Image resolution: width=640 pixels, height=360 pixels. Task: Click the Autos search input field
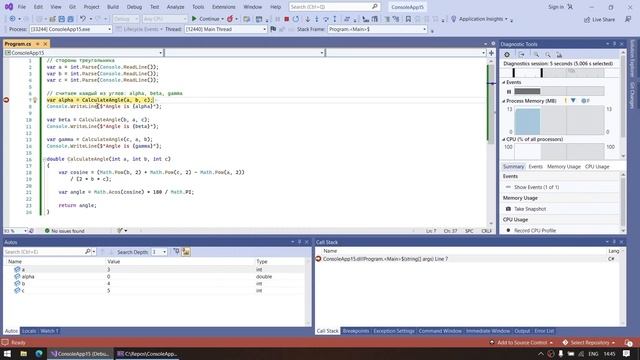pyautogui.click(x=44, y=252)
